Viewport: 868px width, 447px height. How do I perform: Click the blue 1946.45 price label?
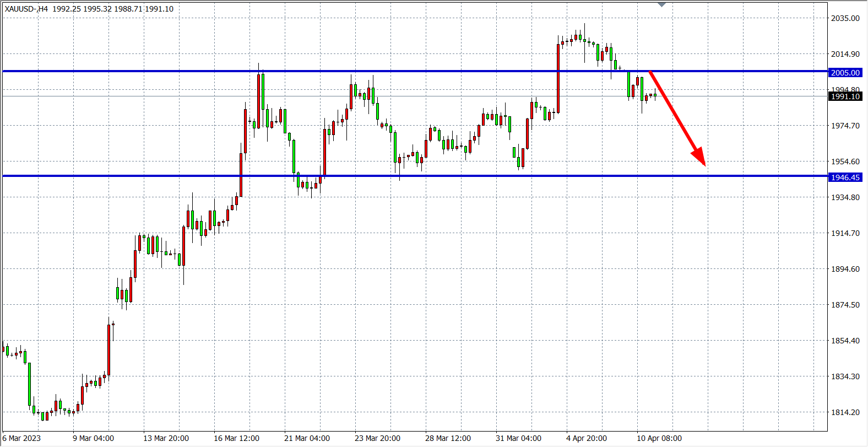tap(845, 177)
